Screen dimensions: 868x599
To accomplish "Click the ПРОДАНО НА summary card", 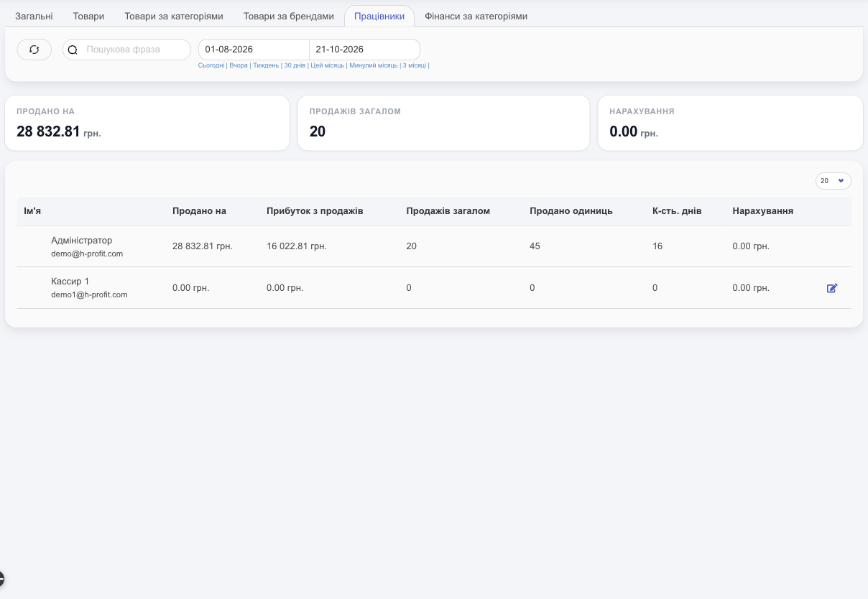I will 147,124.
